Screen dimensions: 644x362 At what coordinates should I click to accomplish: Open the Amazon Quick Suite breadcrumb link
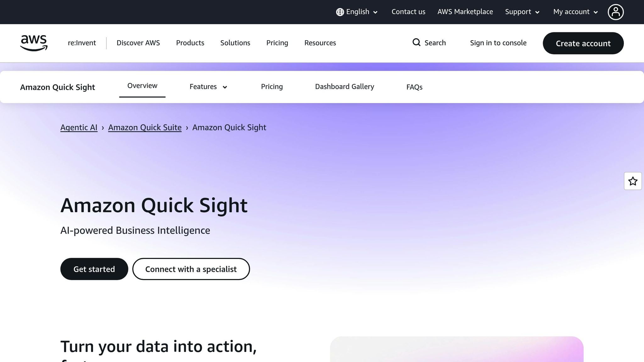point(145,127)
